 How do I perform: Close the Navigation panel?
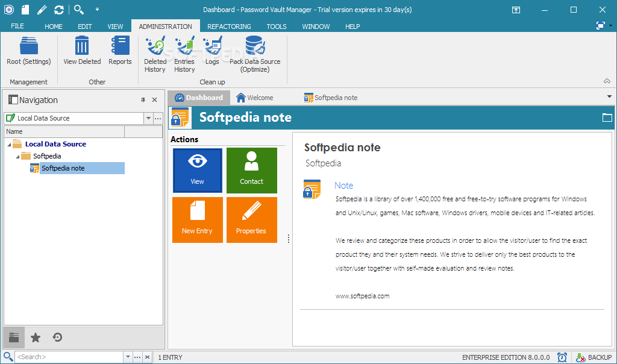[x=155, y=100]
